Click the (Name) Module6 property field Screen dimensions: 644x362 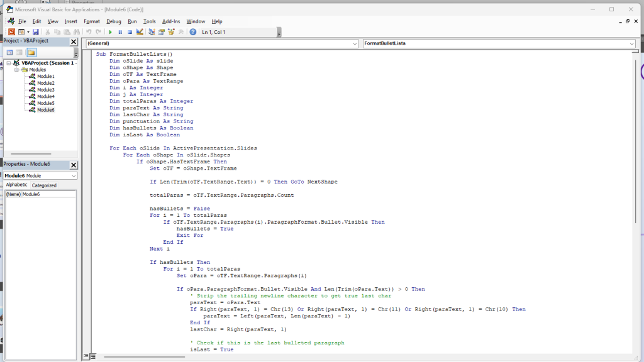(x=40, y=194)
